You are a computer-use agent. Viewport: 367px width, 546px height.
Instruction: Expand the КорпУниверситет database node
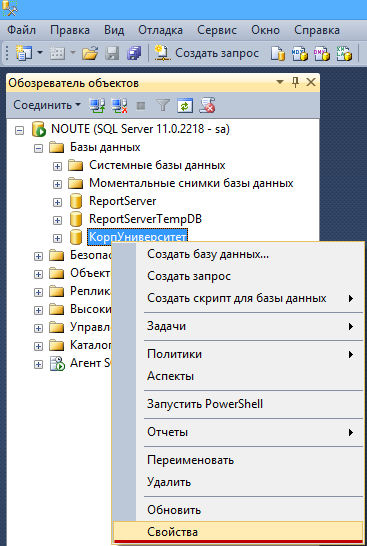click(x=57, y=239)
